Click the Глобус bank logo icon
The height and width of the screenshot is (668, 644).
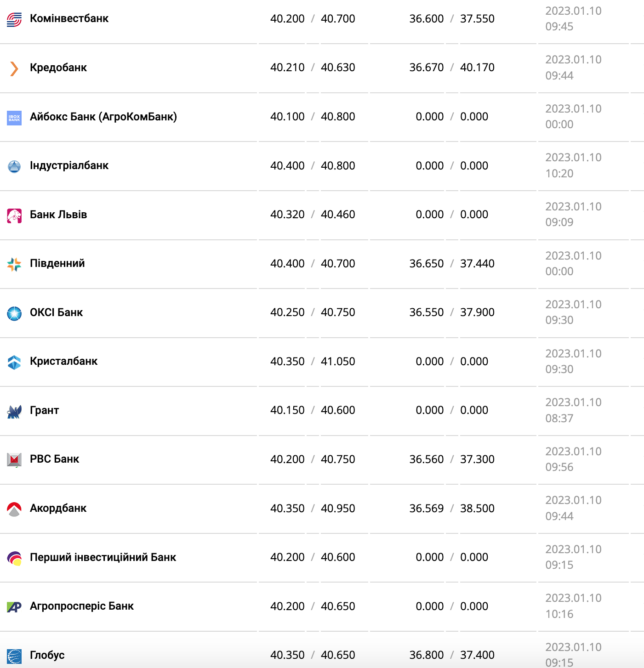[x=14, y=656]
